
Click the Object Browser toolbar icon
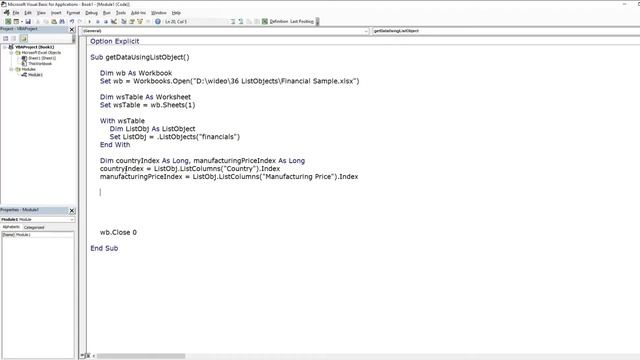click(140, 21)
